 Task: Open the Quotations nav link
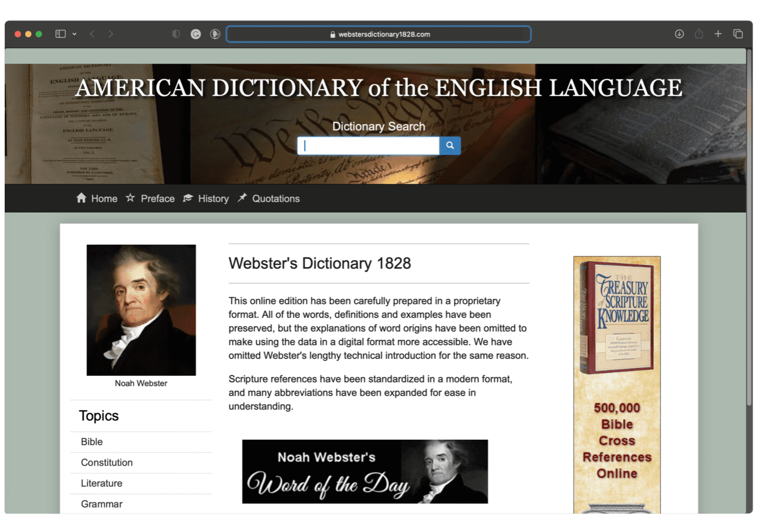coord(276,199)
